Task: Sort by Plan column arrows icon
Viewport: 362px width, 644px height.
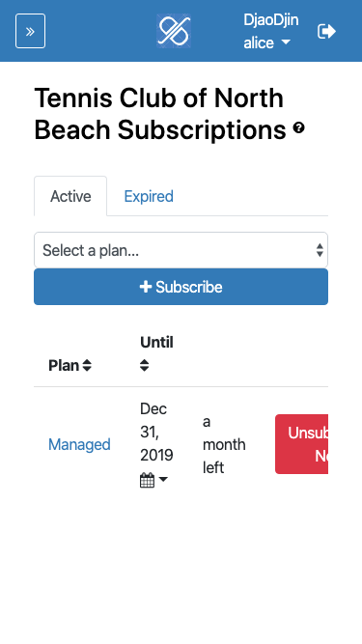Action: [x=87, y=365]
